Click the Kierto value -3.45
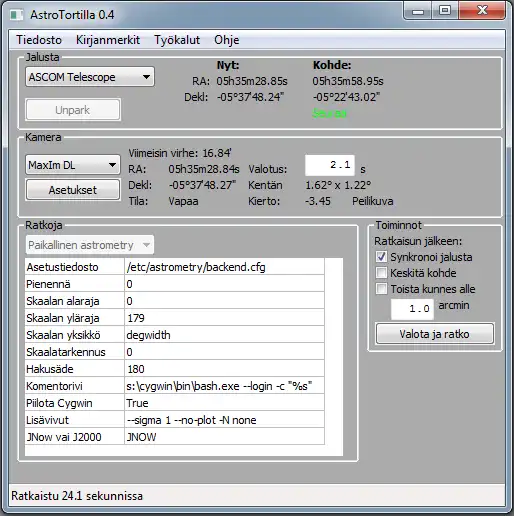This screenshot has height=516, width=514. tap(318, 201)
